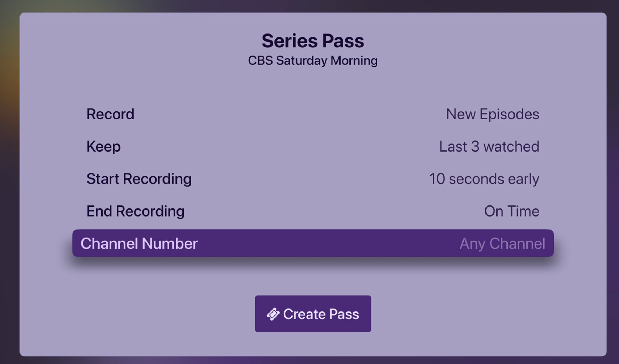
Task: Click the word Episodes in Record value
Action: tap(509, 114)
